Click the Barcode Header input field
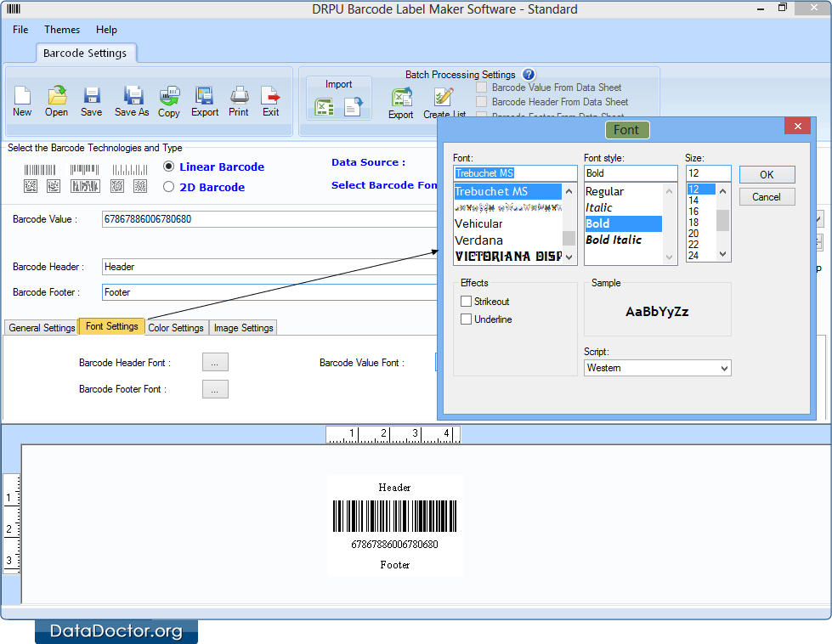Viewport: 832px width, 644px height. point(269,267)
